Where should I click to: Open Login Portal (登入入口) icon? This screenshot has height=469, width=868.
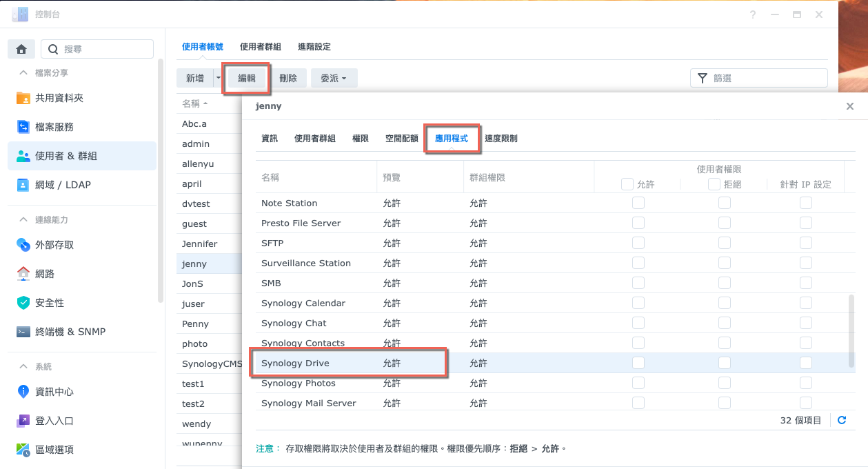23,421
